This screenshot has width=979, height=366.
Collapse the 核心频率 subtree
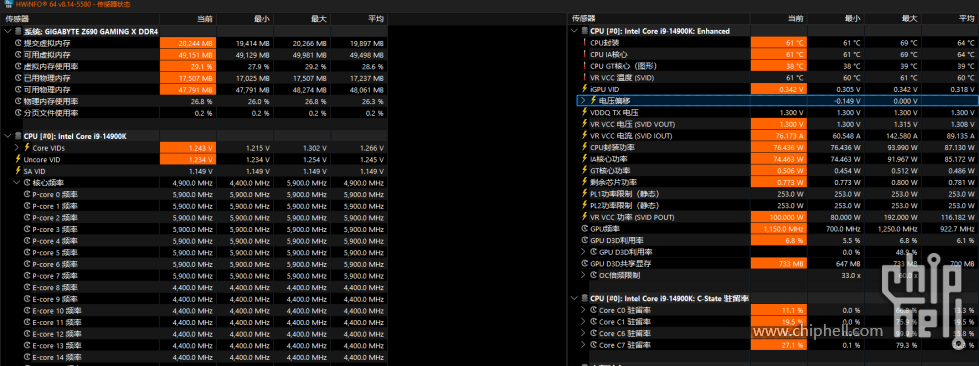(x=17, y=182)
